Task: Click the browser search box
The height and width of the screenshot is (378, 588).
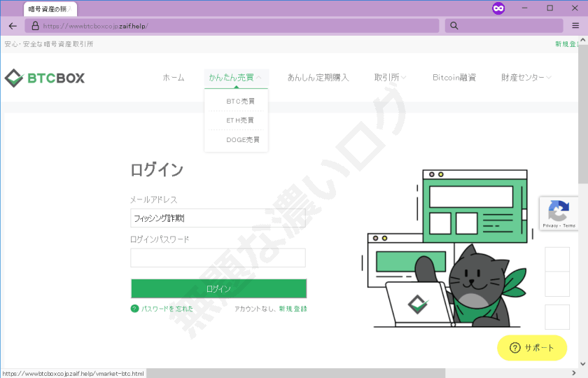Action: (504, 26)
